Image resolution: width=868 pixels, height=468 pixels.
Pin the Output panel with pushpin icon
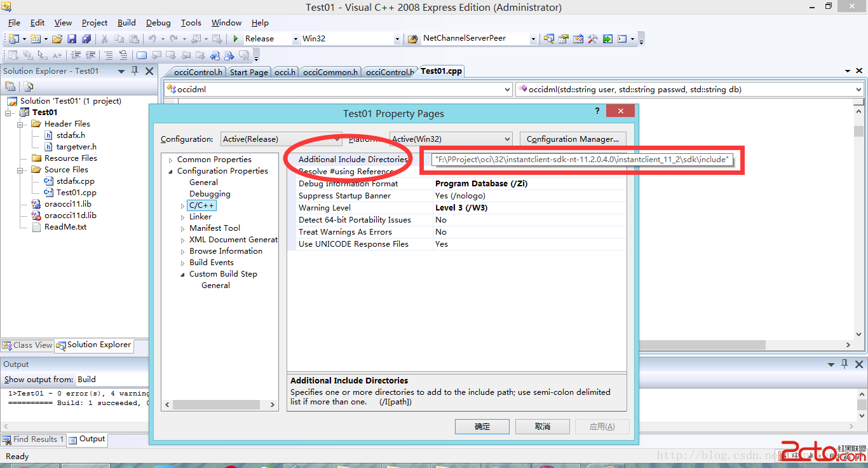[x=844, y=364]
